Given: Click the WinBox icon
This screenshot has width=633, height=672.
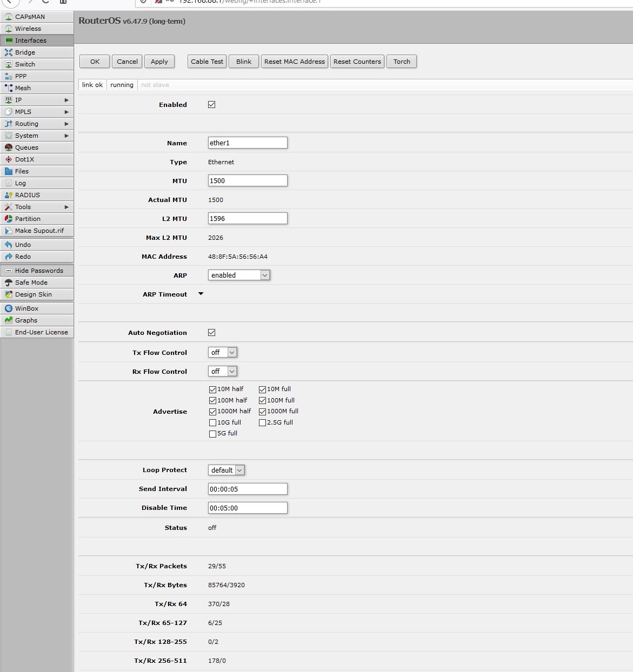Looking at the screenshot, I should coord(9,308).
